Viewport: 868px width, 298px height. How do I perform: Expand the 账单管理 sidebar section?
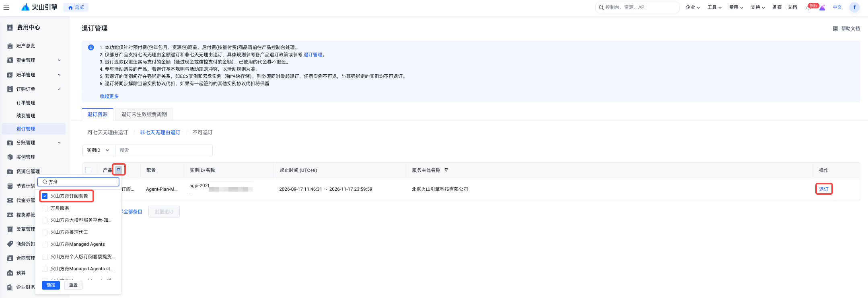tap(59, 75)
